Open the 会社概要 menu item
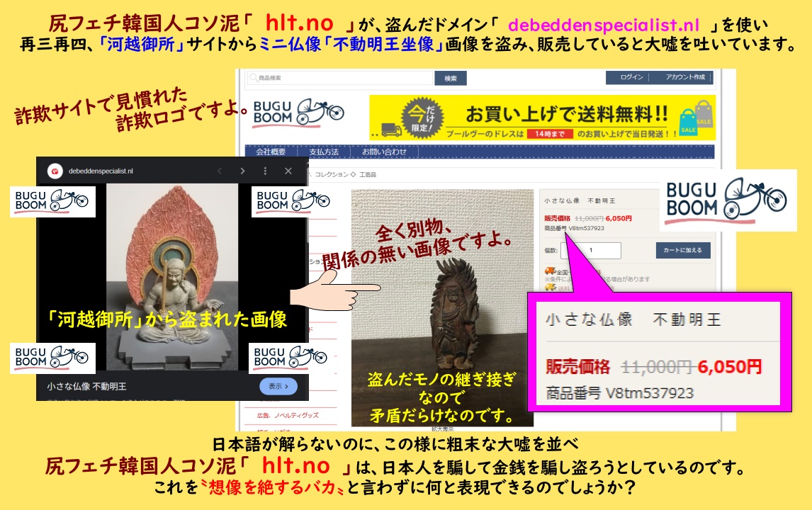 [271, 152]
